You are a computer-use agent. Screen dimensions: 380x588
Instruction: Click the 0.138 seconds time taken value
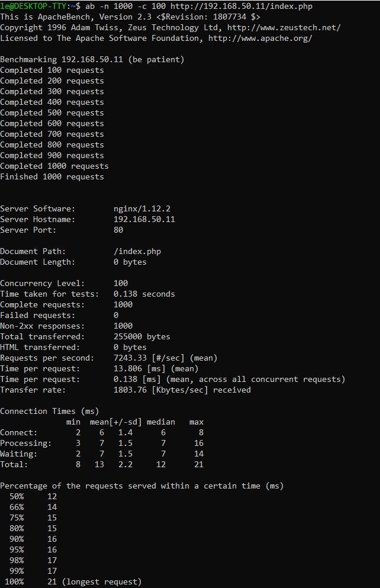(144, 294)
